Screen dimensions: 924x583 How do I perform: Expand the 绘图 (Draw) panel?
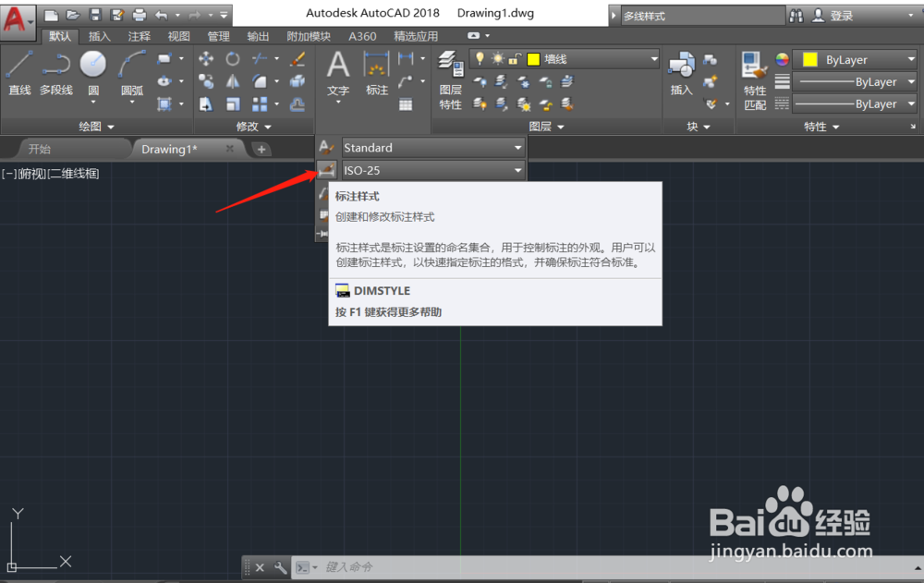(x=97, y=127)
